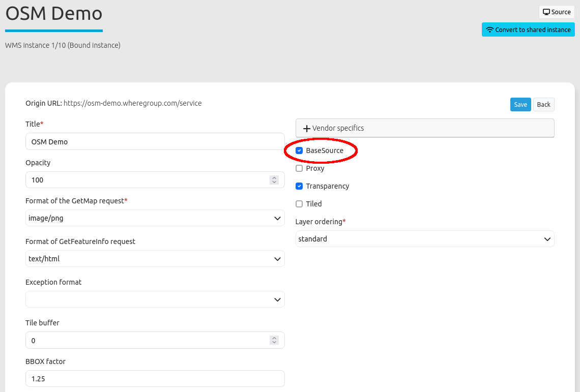Click the BBOX factor input field
This screenshot has height=392, width=580.
[x=155, y=379]
